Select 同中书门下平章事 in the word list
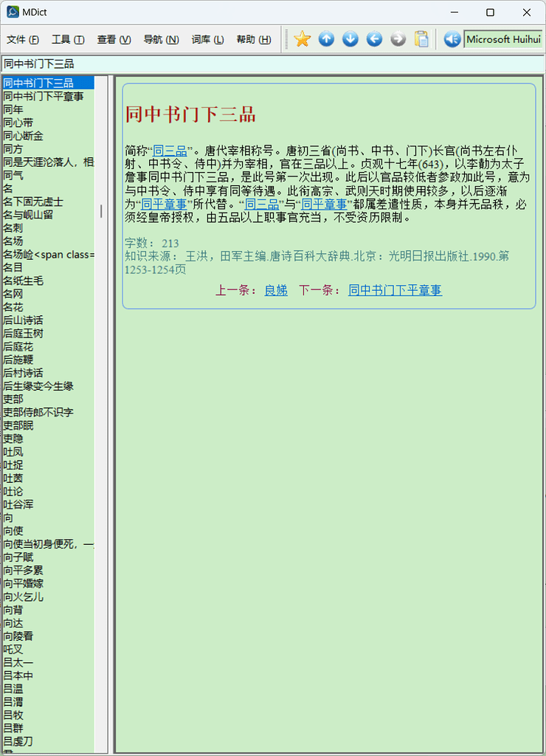Image resolution: width=546 pixels, height=756 pixels. [x=48, y=97]
